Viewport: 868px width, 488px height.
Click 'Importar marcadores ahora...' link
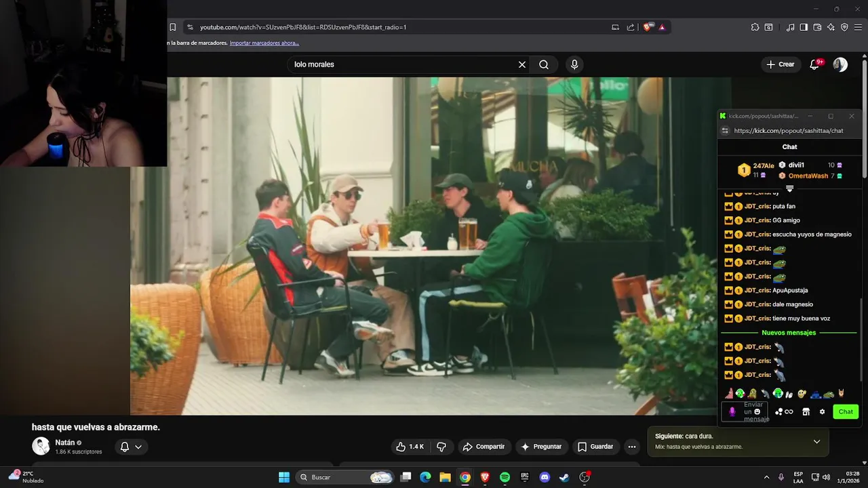click(264, 43)
